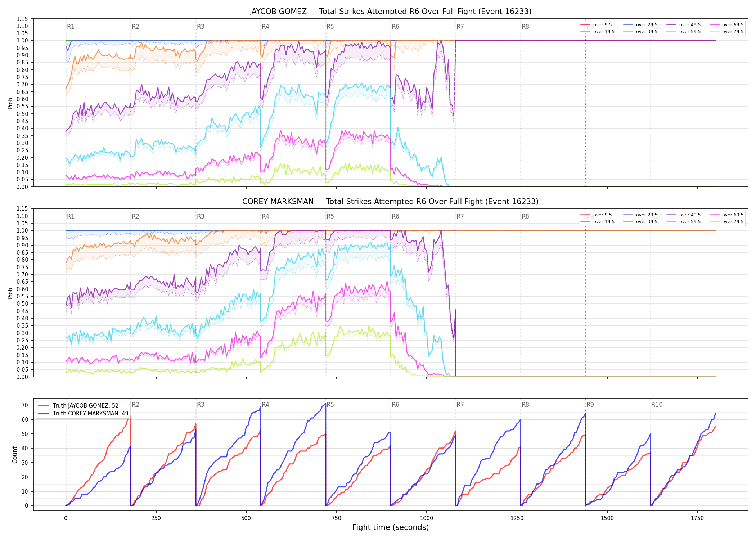
Task: Click 'Truth COREY MARKSMAN: 49' legend entry
Action: coord(83,414)
